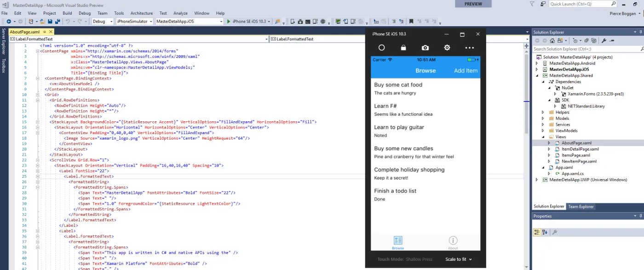
Task: Click the Save All toolbar icon
Action: pos(57,22)
